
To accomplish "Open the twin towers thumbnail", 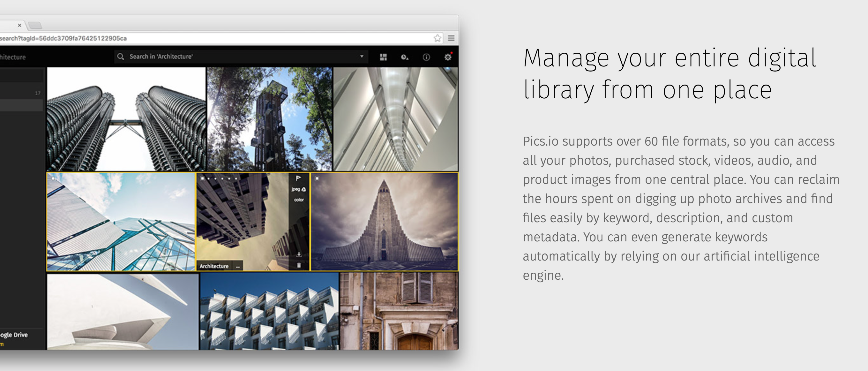I will click(x=126, y=119).
